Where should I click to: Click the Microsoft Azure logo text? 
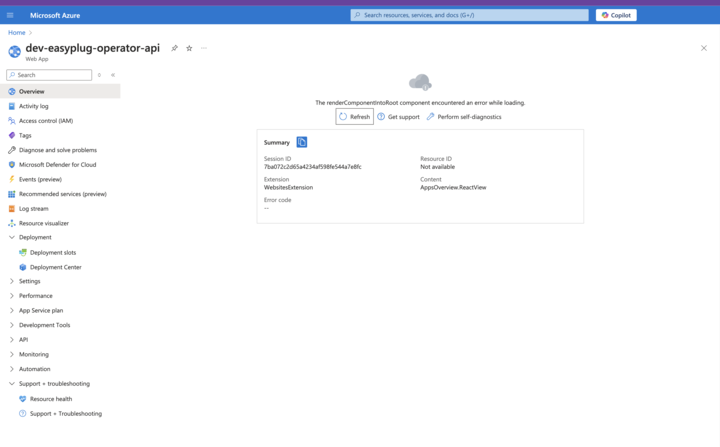[55, 15]
